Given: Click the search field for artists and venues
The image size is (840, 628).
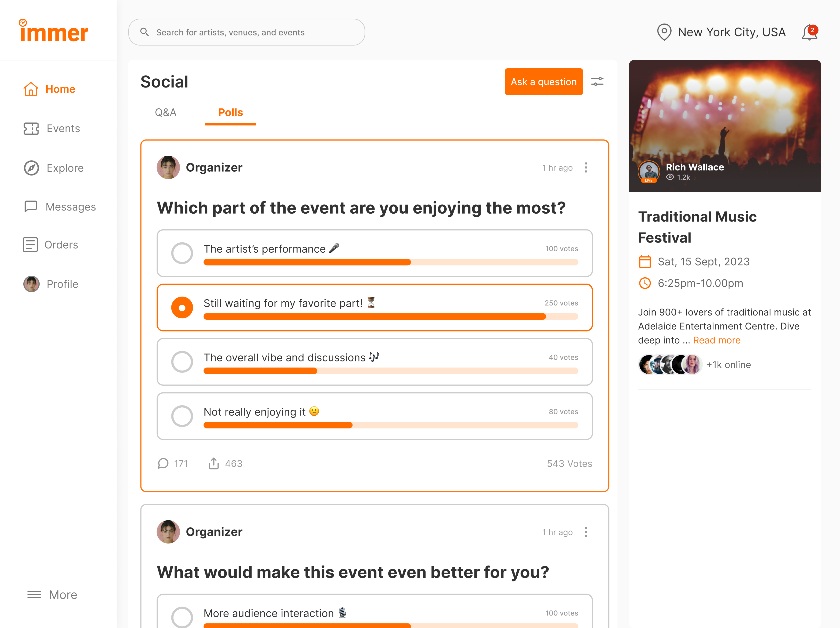Looking at the screenshot, I should [247, 32].
